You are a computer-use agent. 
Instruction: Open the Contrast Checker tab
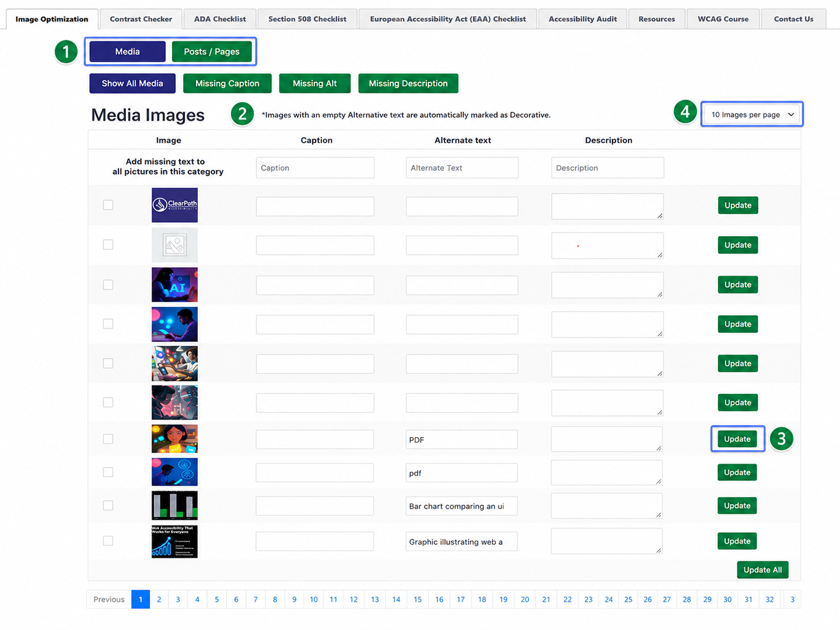141,19
